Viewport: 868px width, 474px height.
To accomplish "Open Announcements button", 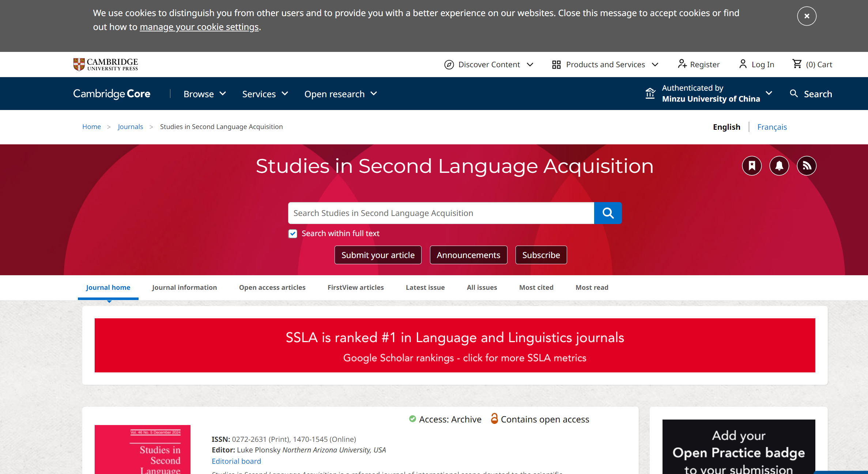I will pyautogui.click(x=468, y=255).
